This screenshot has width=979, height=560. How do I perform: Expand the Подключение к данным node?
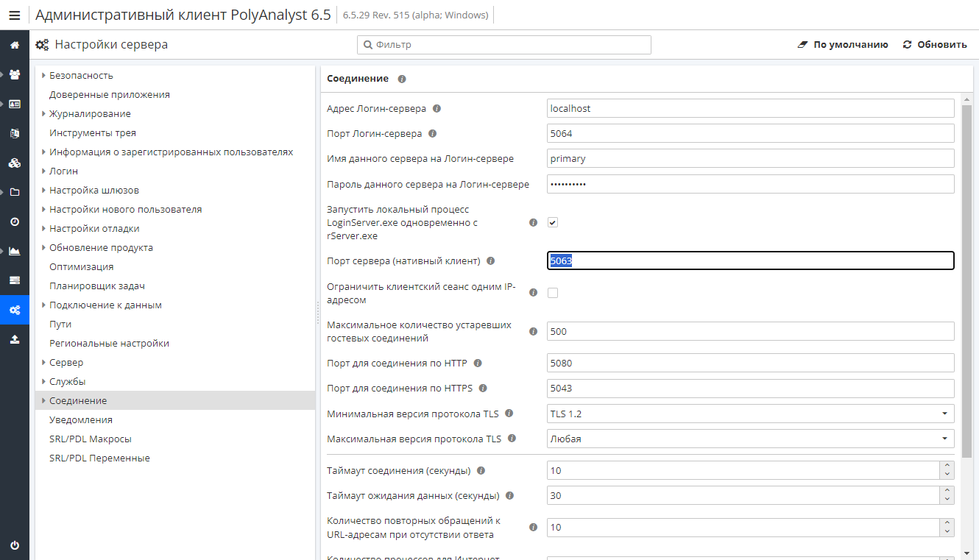pos(43,305)
